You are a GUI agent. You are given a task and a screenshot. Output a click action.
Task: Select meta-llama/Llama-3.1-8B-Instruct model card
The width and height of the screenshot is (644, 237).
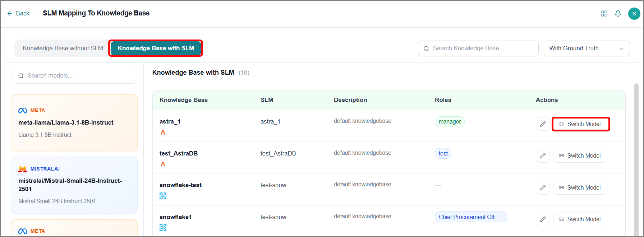(74, 123)
